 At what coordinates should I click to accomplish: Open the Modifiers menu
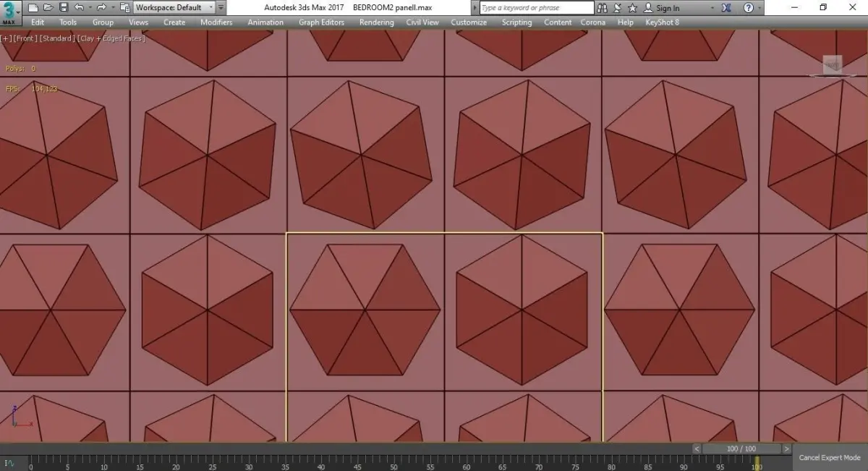216,22
